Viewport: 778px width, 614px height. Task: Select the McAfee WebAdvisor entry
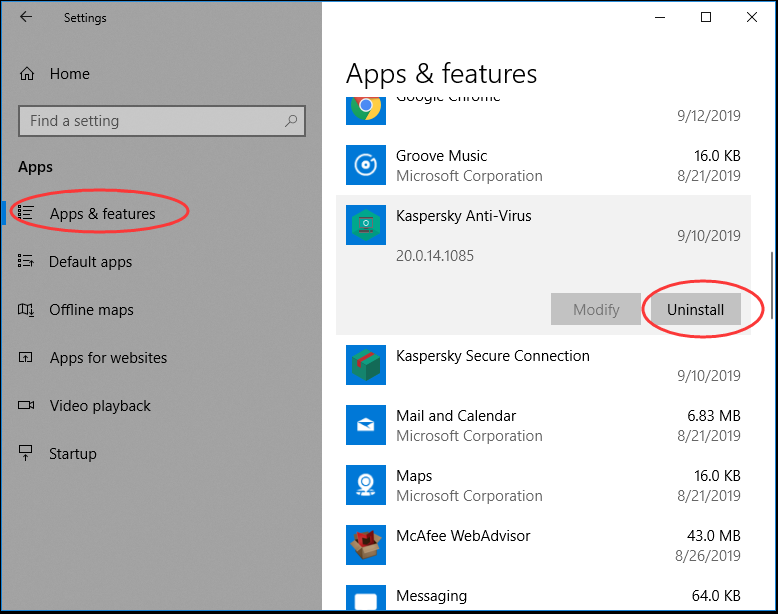(x=463, y=536)
